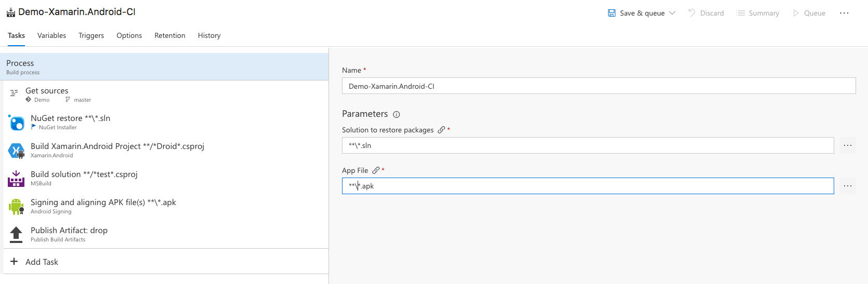View the History tab
Image resolution: width=868 pixels, height=284 pixels.
(209, 35)
